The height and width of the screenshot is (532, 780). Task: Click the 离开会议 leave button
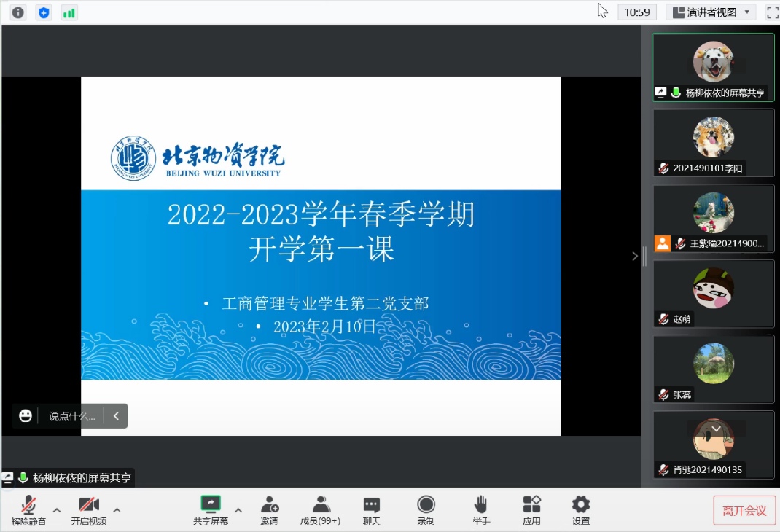744,510
